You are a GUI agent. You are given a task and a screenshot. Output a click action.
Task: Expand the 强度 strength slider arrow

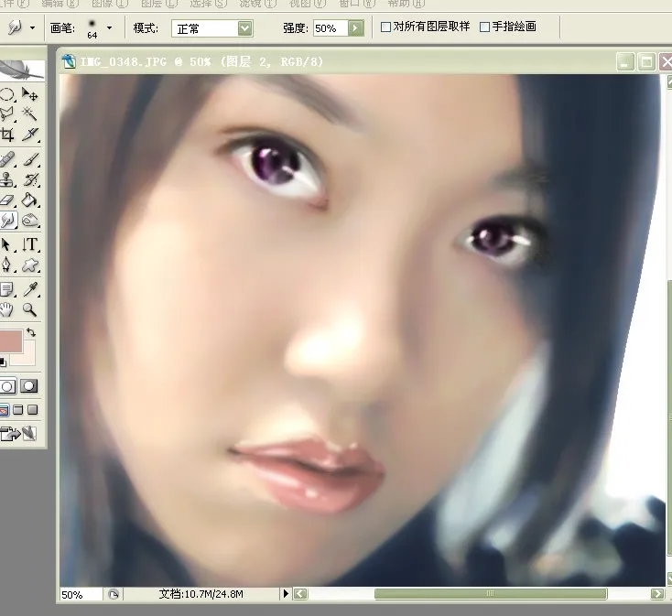pos(356,28)
